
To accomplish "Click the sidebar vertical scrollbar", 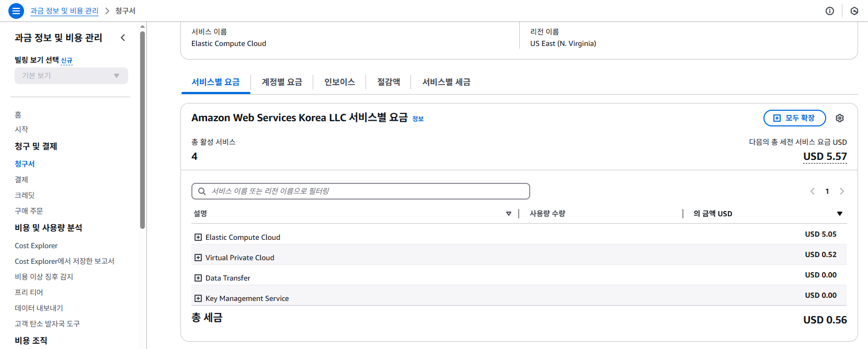I will pos(142,130).
